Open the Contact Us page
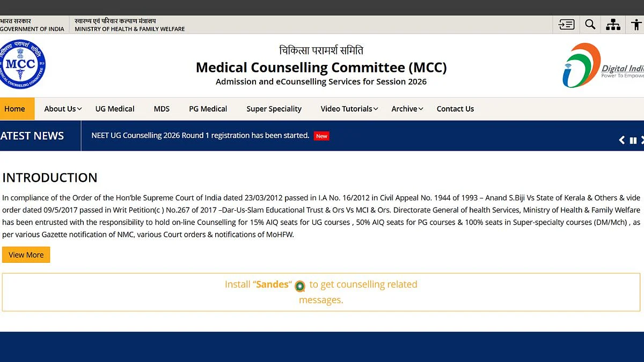Screen dimensions: 644x362 pos(455,109)
